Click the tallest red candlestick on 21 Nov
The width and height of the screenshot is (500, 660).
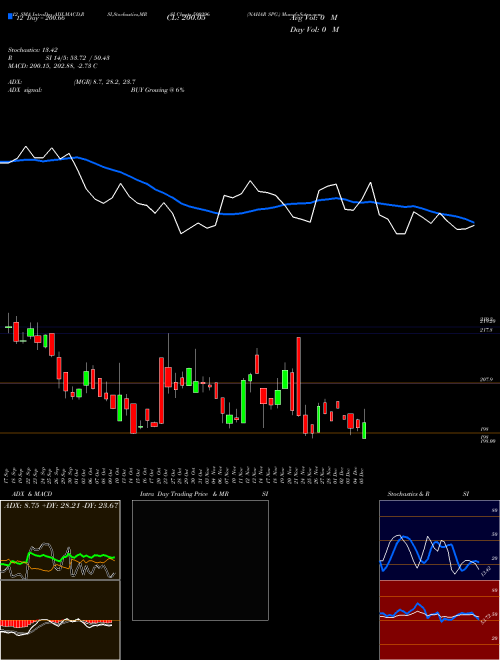pyautogui.click(x=298, y=376)
